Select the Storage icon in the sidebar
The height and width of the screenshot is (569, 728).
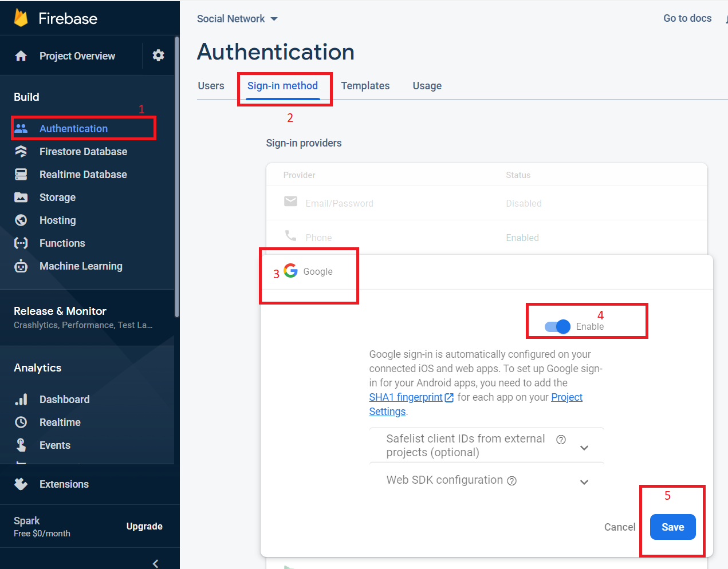pyautogui.click(x=21, y=197)
